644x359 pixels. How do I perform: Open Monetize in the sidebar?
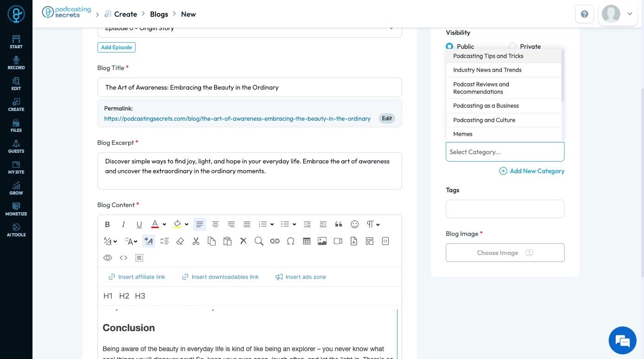click(x=16, y=209)
